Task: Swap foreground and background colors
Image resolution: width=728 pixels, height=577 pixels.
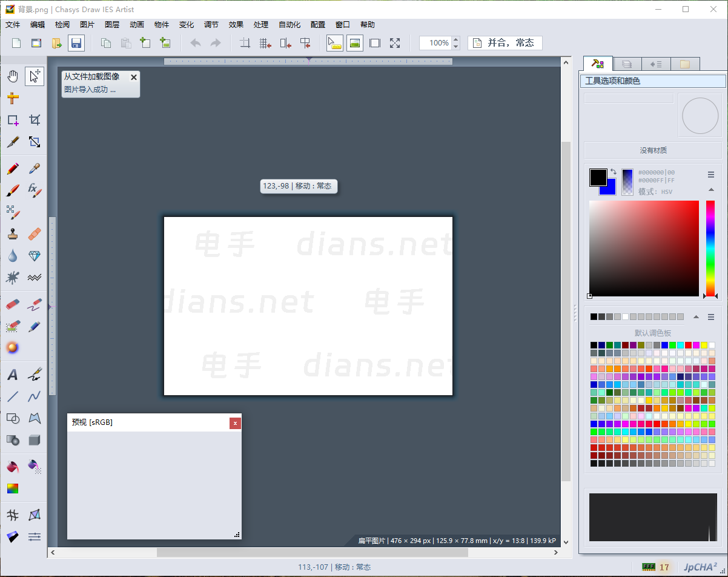Action: (x=614, y=172)
